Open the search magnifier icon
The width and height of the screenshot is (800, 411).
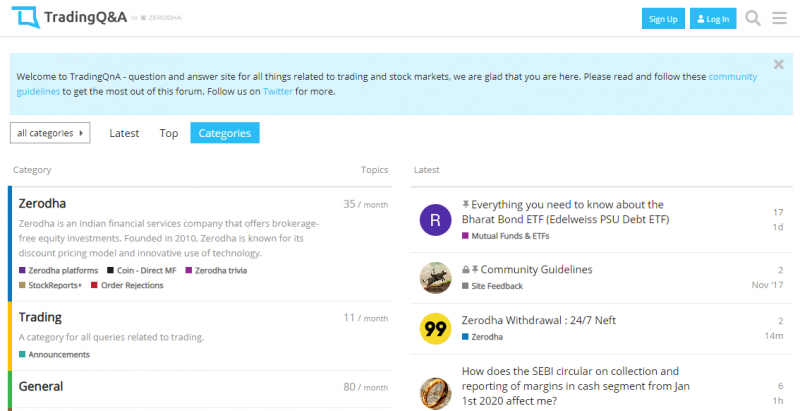click(753, 18)
